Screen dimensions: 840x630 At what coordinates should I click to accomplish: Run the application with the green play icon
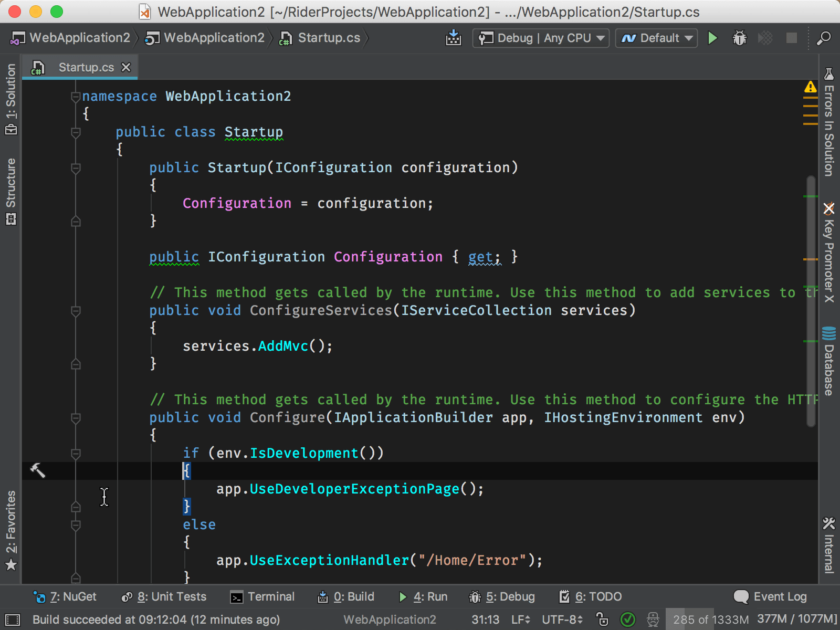(x=712, y=38)
